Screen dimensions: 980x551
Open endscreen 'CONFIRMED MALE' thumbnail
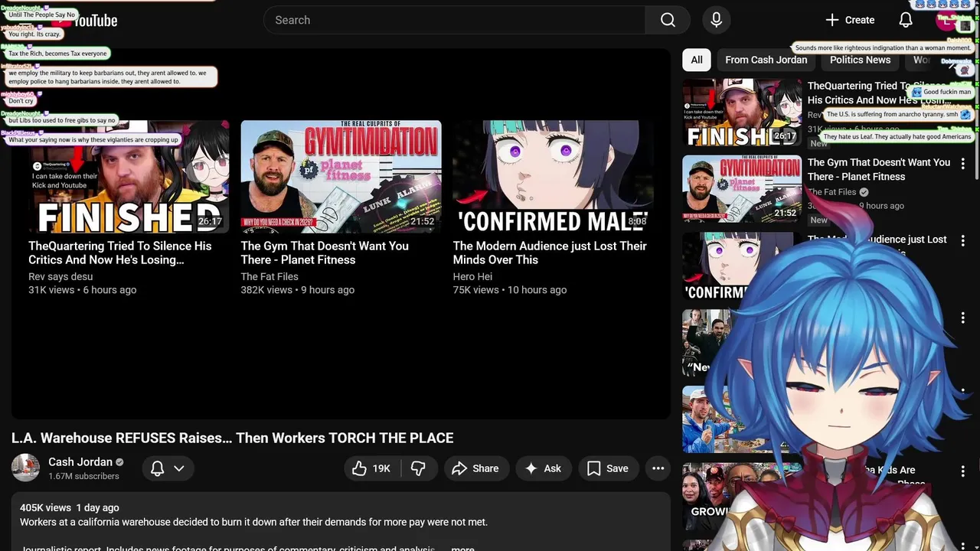pyautogui.click(x=553, y=177)
